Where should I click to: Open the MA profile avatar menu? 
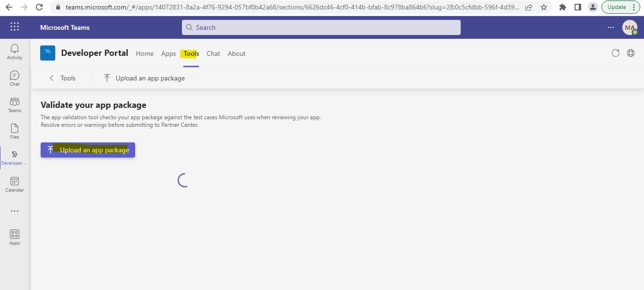tap(629, 27)
